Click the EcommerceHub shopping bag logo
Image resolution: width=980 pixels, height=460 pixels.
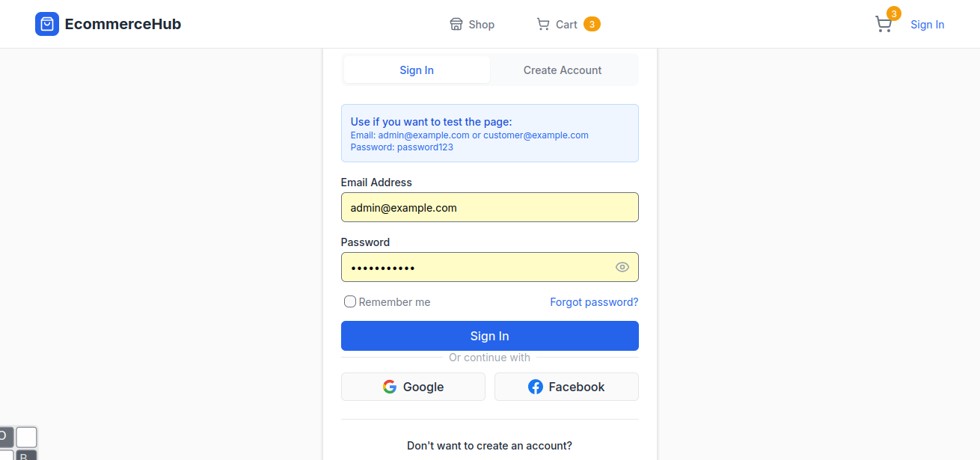[47, 24]
